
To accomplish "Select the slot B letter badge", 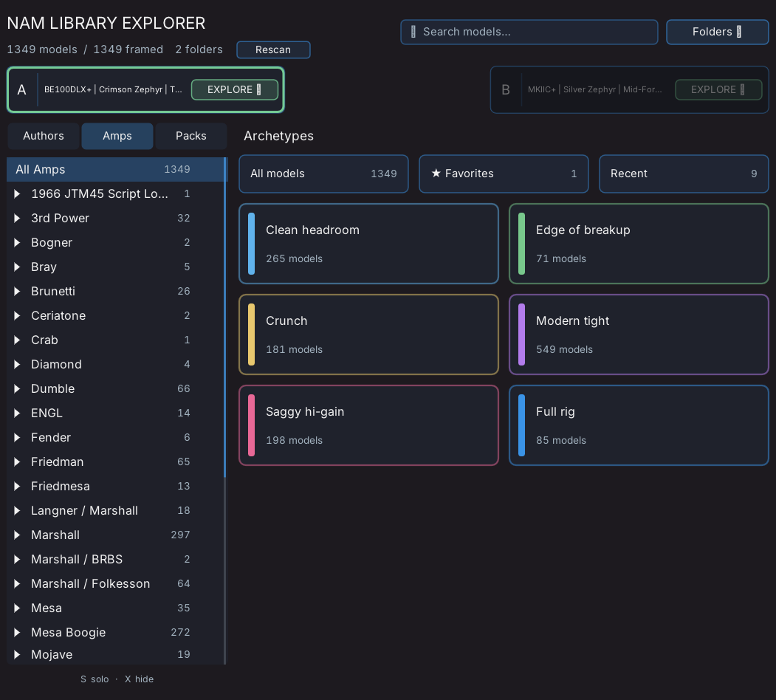I will point(506,89).
